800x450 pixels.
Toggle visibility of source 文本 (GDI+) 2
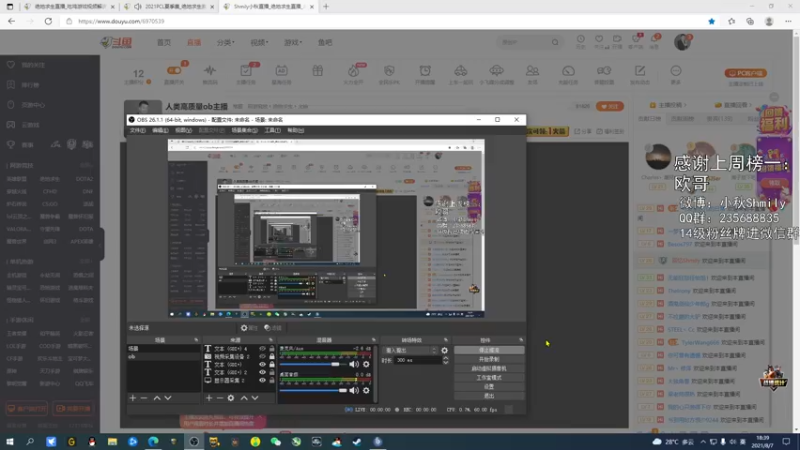262,372
